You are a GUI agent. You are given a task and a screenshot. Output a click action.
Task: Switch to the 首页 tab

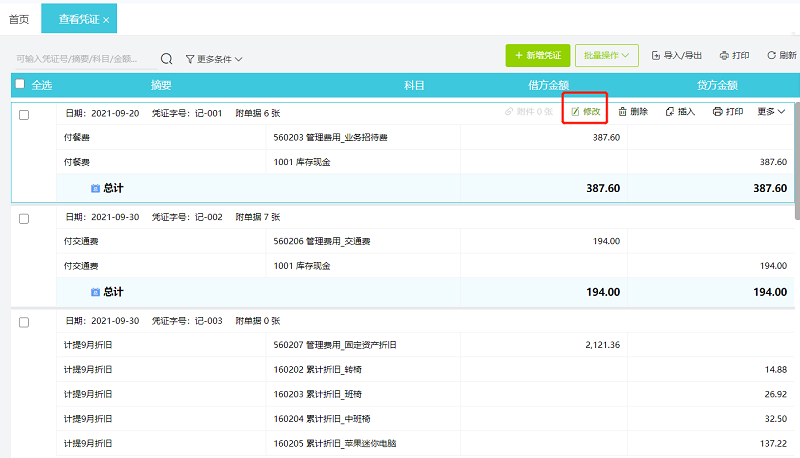coord(19,19)
